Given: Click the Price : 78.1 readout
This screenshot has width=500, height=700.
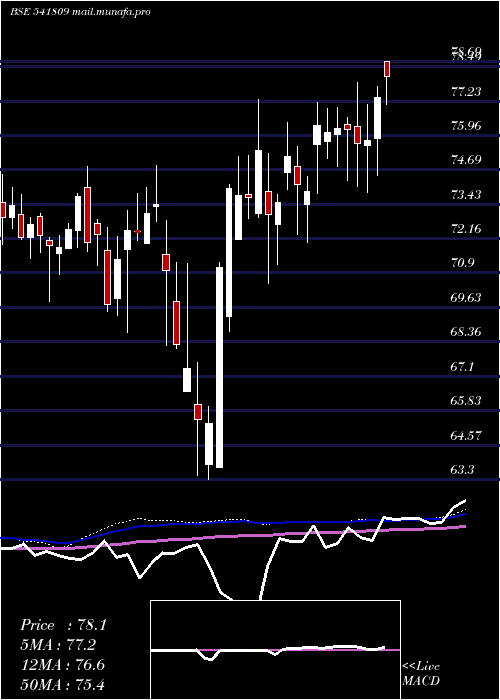Looking at the screenshot, I should [x=63, y=625].
